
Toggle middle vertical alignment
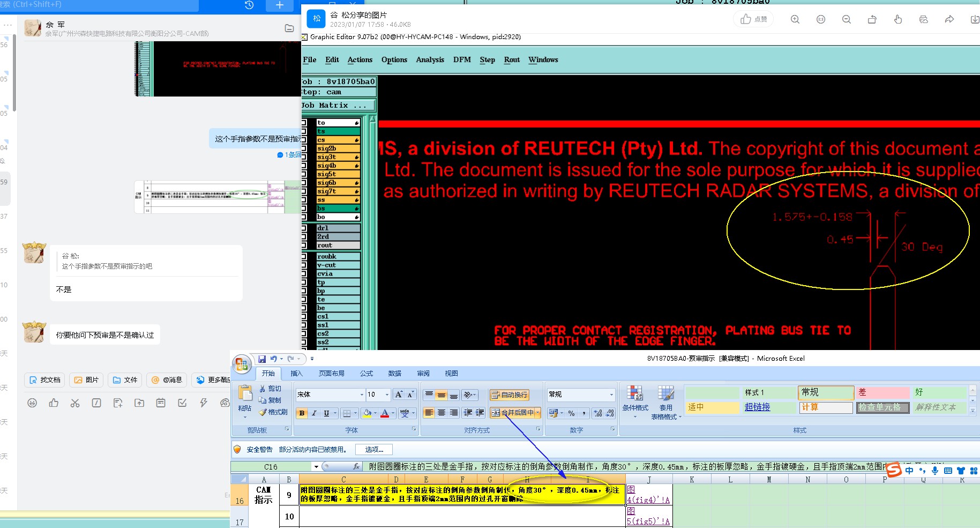click(441, 395)
